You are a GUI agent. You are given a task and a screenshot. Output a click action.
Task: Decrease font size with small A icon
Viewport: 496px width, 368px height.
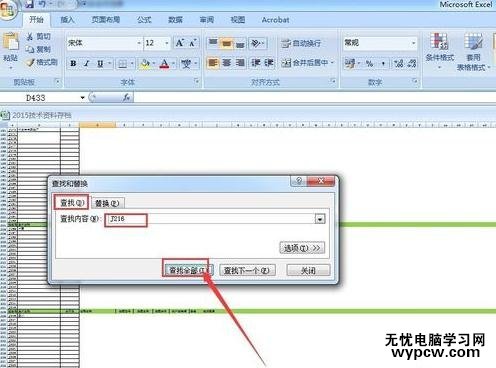coord(193,43)
